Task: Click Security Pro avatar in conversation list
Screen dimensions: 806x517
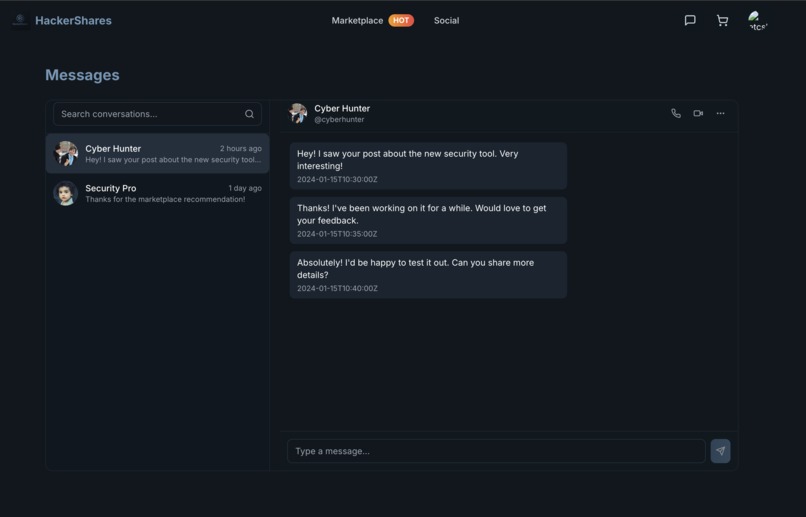Action: pos(66,193)
